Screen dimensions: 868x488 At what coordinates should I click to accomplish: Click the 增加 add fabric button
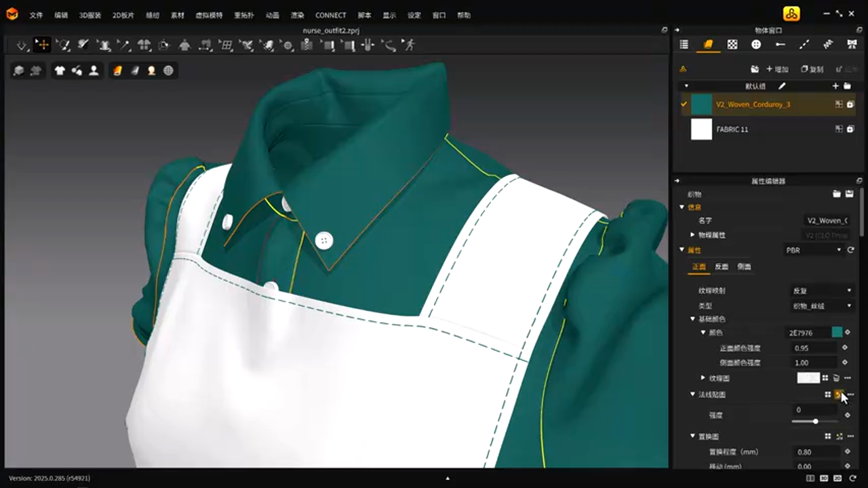click(777, 69)
